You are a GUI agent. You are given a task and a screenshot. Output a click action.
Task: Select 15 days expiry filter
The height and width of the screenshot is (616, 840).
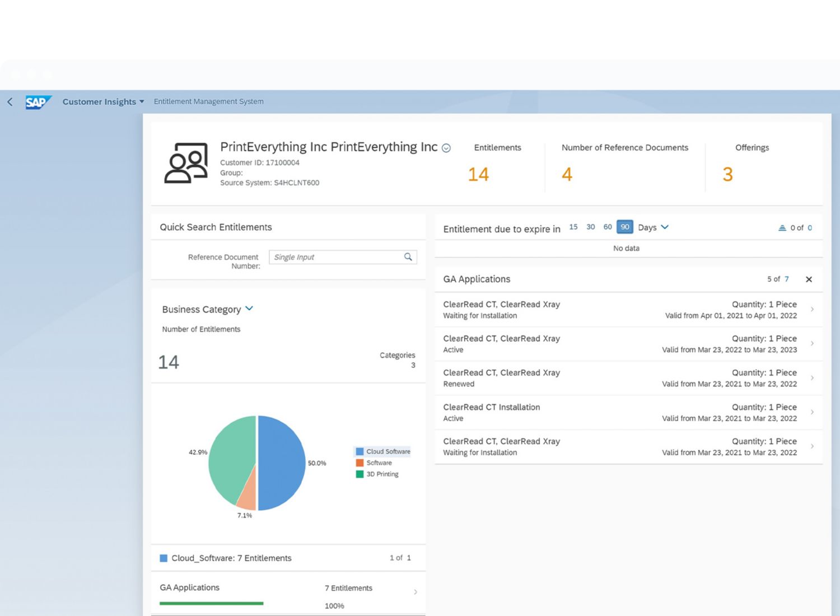click(573, 227)
